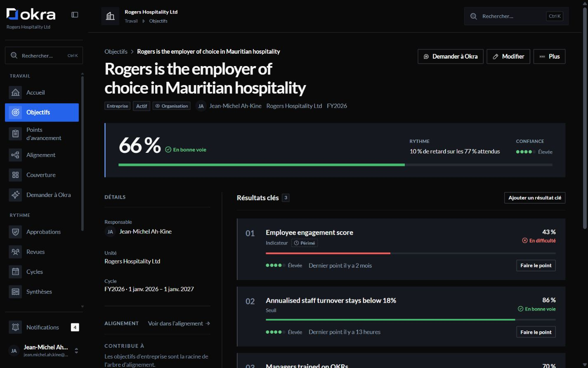
Task: Click the 66 % overall progress bar
Action: pyautogui.click(x=335, y=165)
